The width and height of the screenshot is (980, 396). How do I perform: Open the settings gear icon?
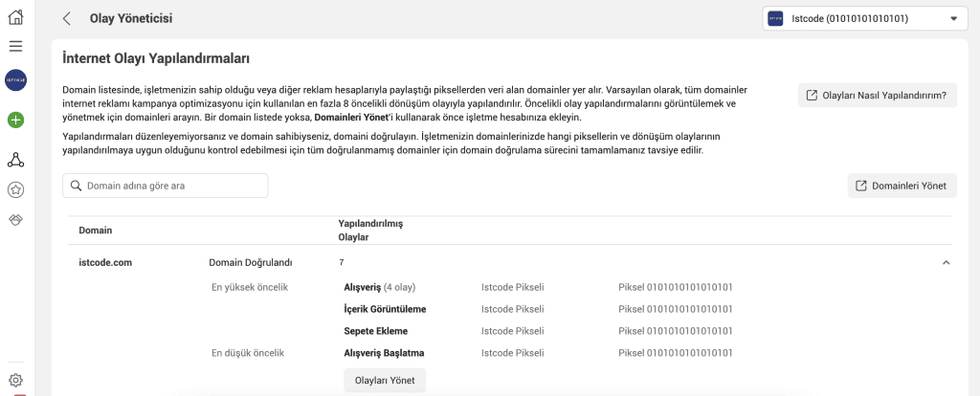coord(15,380)
